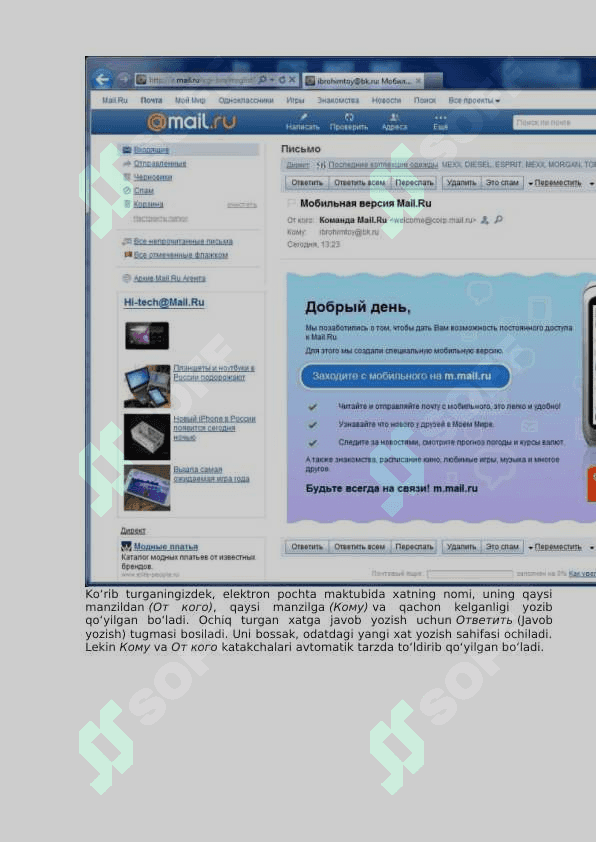The image size is (596, 842).
Task: Open the Адреса contacts icon
Action: [395, 122]
